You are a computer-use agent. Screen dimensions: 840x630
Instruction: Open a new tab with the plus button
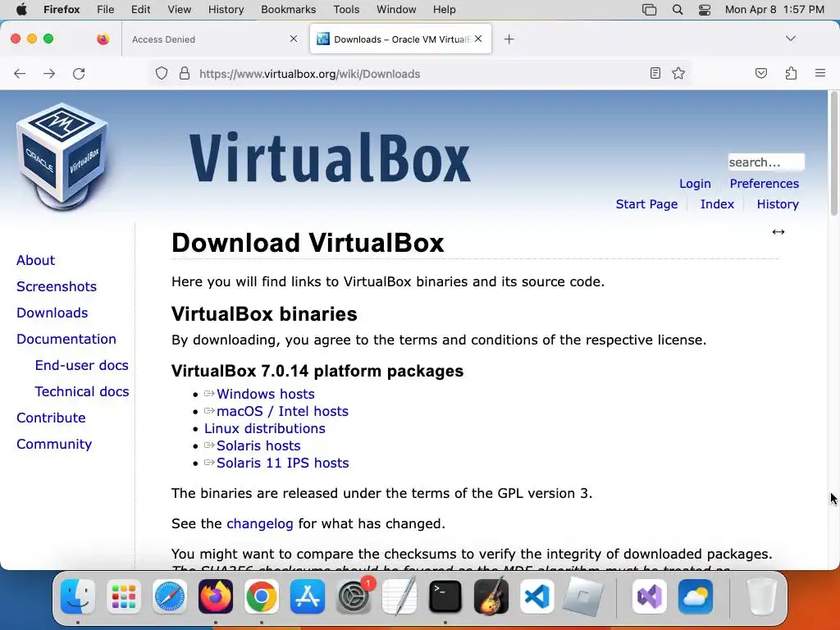(x=509, y=39)
